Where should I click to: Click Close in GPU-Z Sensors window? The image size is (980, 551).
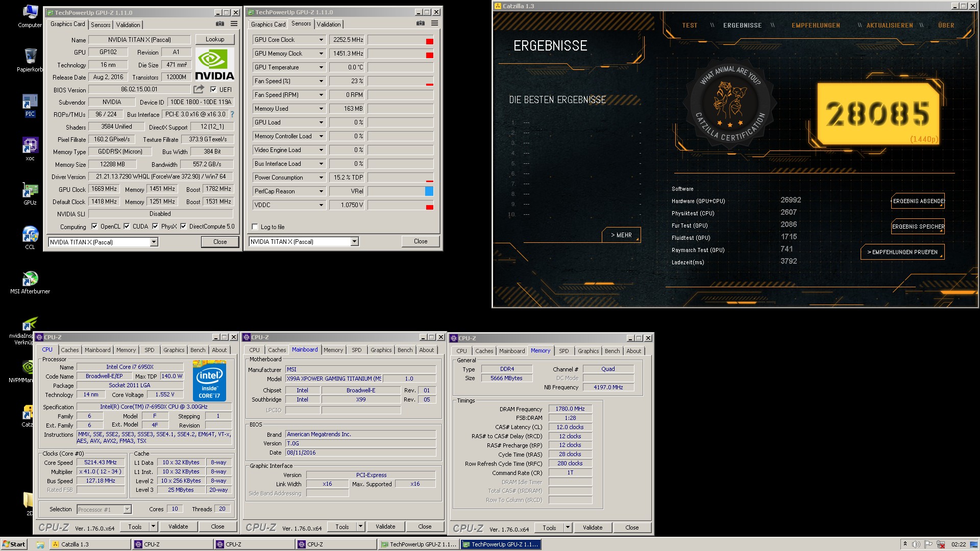[421, 241]
